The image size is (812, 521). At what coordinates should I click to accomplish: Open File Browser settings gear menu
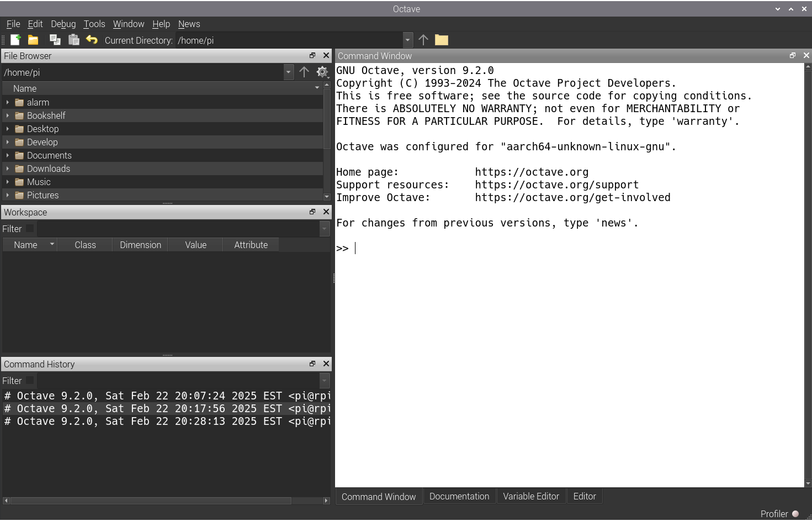click(x=322, y=72)
